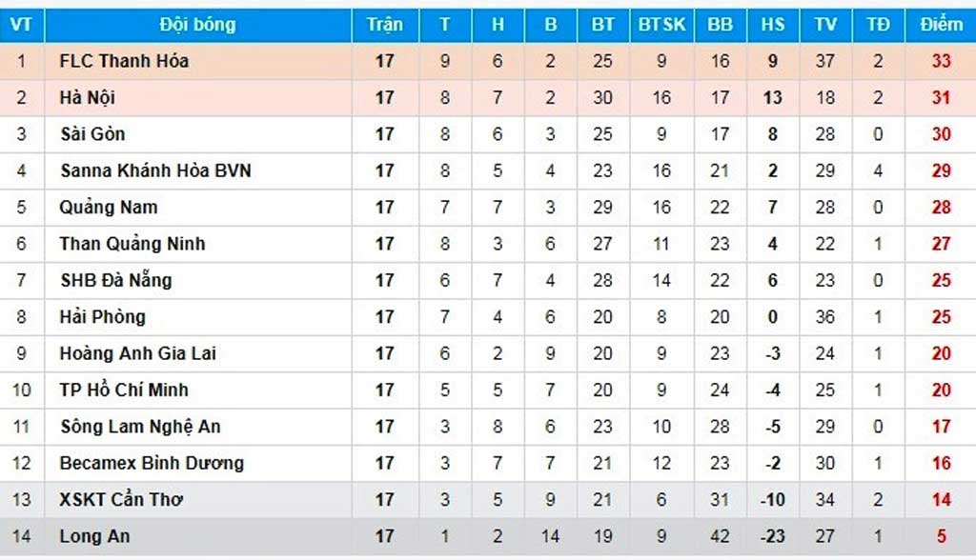
Task: Select the BTSK column header
Action: click(661, 25)
